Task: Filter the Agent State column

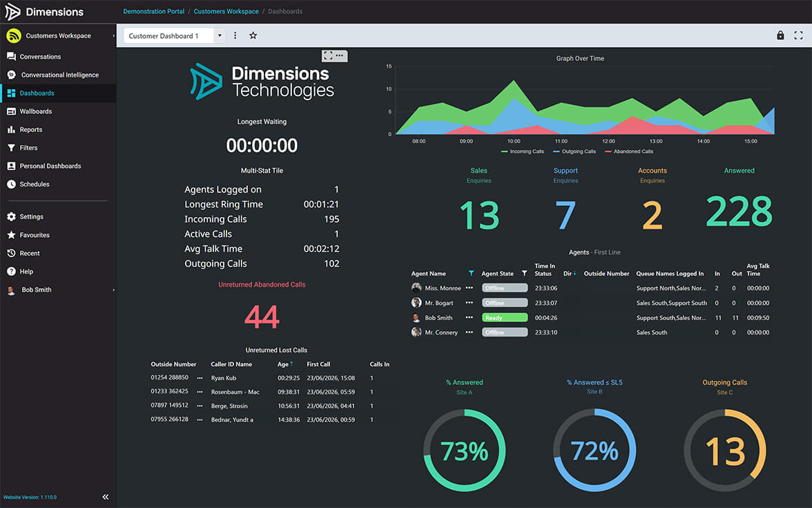Action: click(524, 273)
